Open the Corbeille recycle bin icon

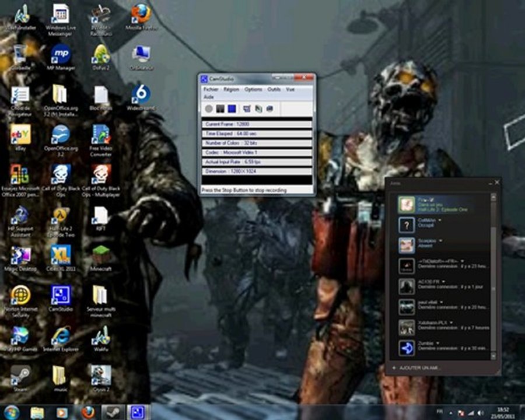[20, 57]
